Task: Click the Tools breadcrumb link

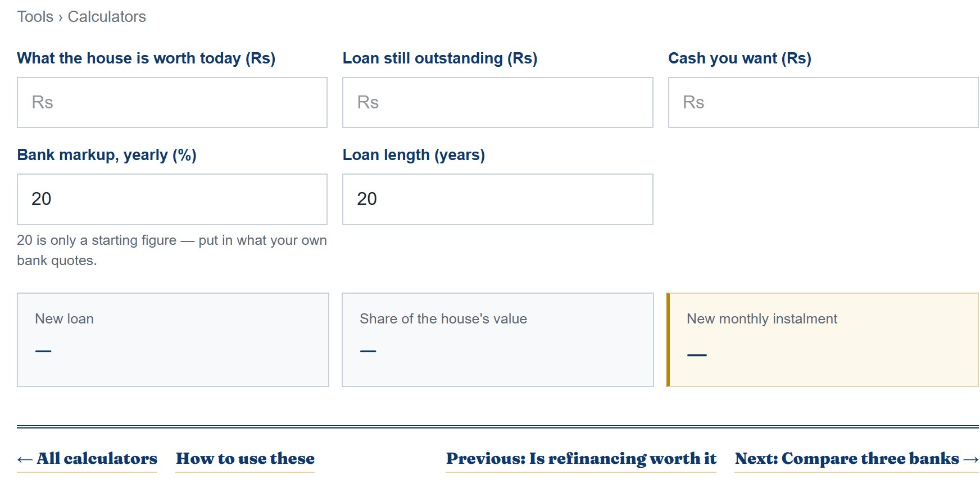Action: (x=35, y=17)
